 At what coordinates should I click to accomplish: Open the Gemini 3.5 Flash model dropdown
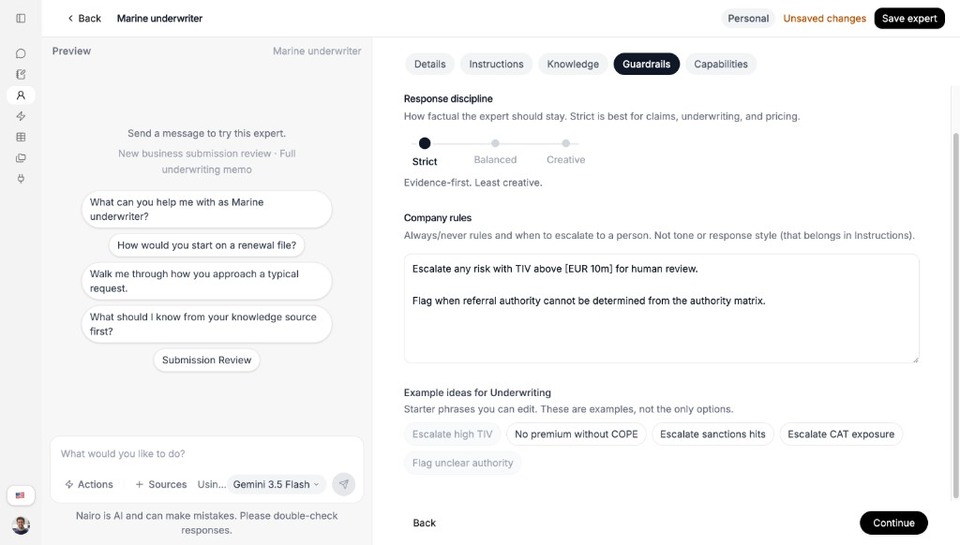(276, 484)
